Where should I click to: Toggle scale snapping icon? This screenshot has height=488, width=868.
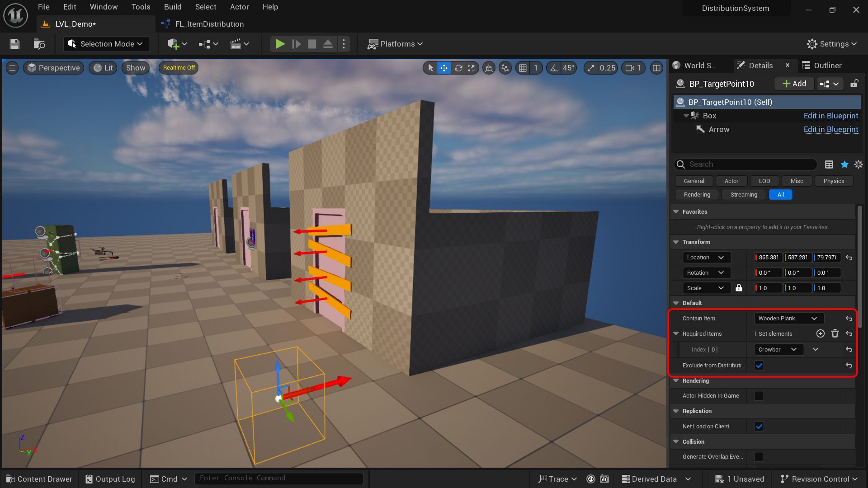click(591, 68)
